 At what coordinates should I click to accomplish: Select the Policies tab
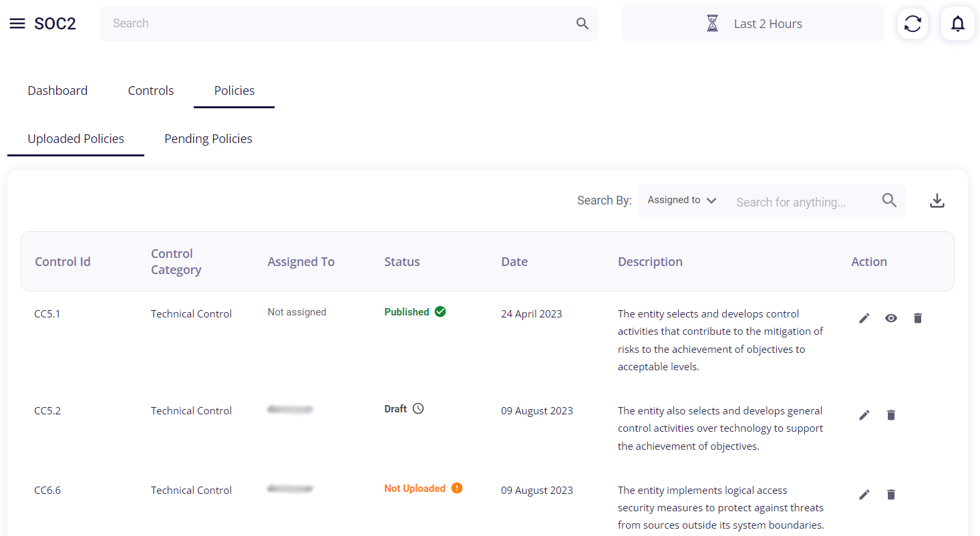[x=234, y=91]
